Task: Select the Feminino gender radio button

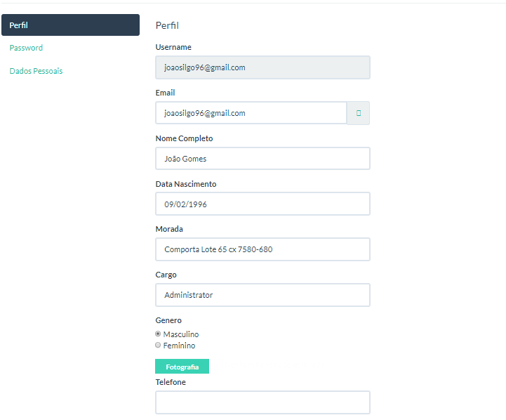Action: [158, 345]
